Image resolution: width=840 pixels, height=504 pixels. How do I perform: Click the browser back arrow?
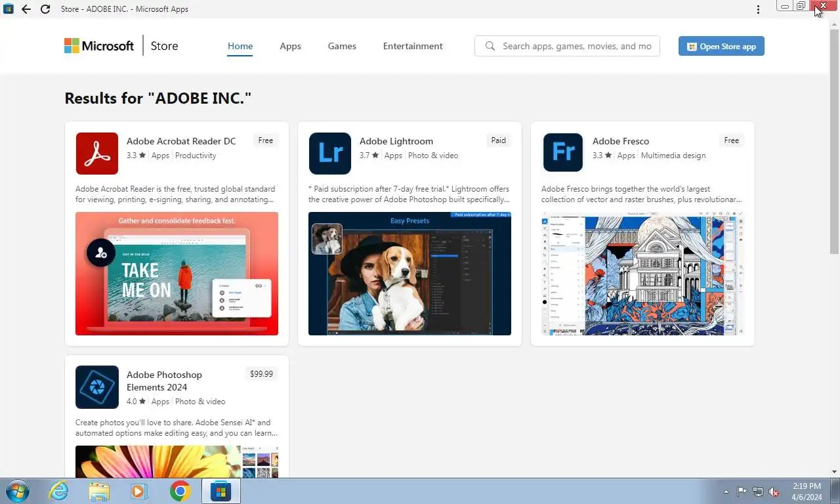26,9
